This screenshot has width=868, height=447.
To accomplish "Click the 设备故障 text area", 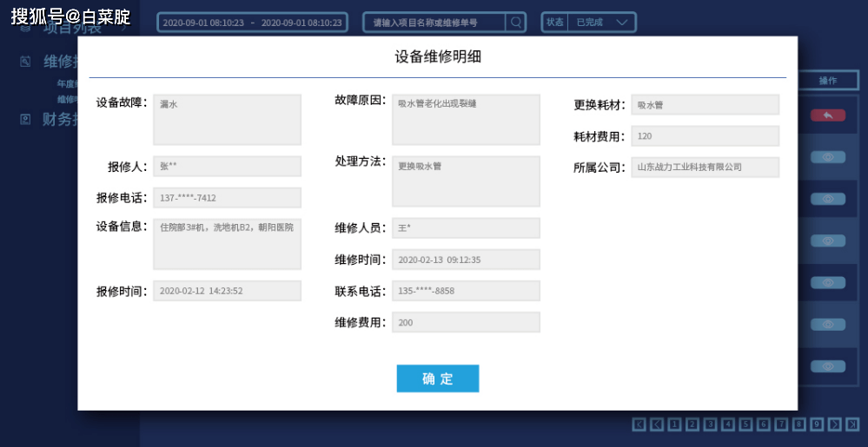I will 227,120.
